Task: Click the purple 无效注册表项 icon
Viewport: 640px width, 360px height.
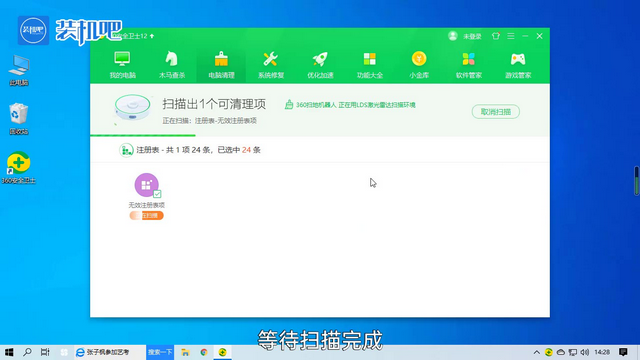Action: point(146,185)
